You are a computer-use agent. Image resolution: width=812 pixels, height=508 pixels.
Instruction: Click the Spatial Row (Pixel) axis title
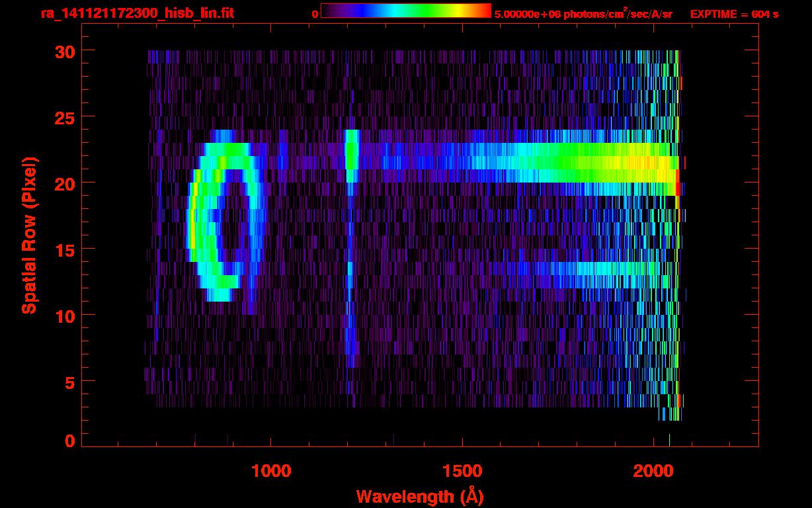click(29, 235)
